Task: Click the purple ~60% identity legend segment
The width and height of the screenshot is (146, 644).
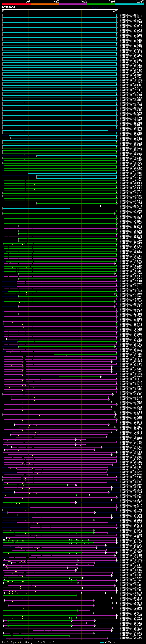Action: pos(73,4)
